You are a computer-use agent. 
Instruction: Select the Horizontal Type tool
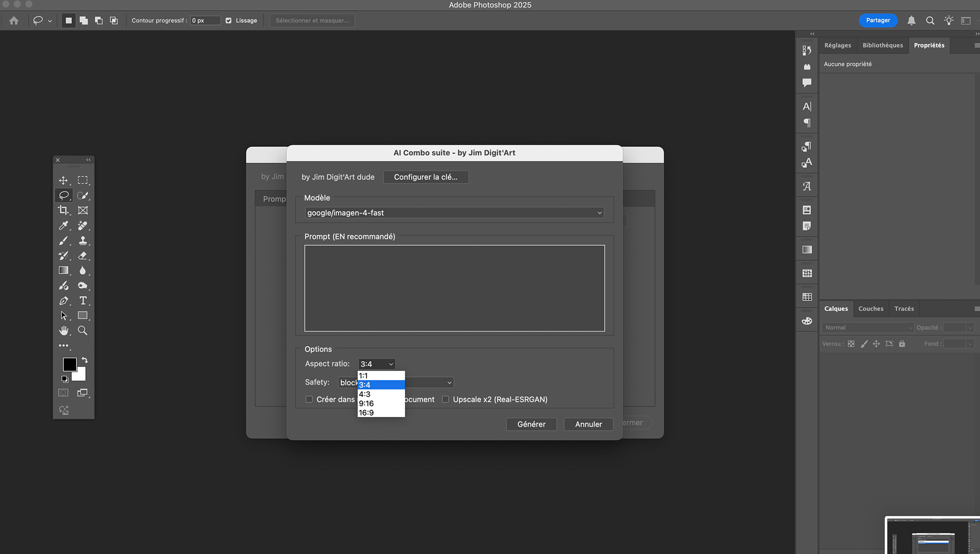click(83, 301)
